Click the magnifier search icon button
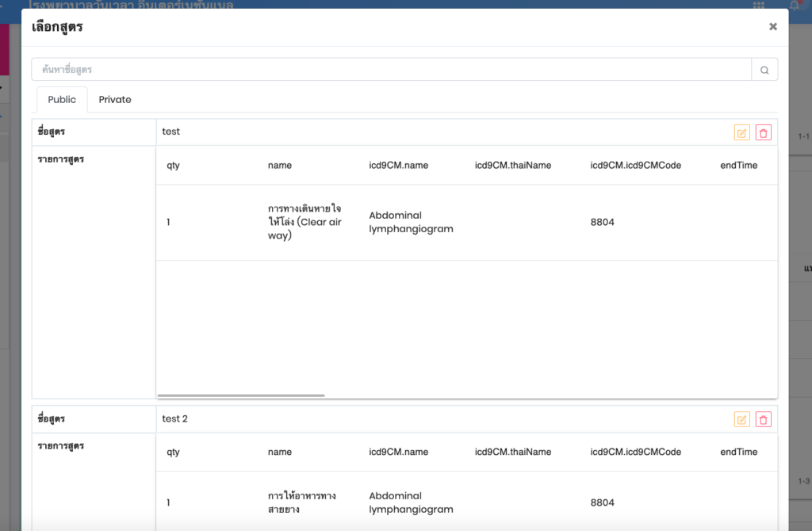The height and width of the screenshot is (531, 812). pyautogui.click(x=764, y=70)
